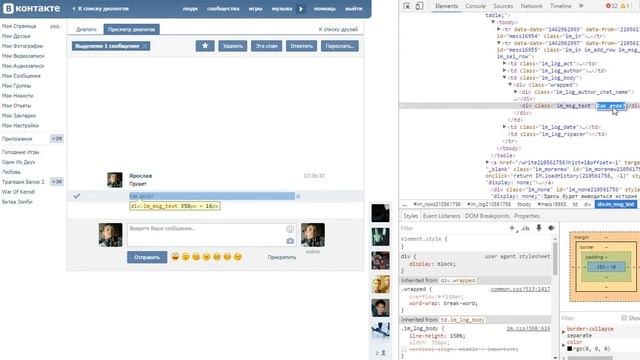This screenshot has width=640, height=360.
Task: Click the first grinning emoji next to Отправить
Action: pos(175,257)
